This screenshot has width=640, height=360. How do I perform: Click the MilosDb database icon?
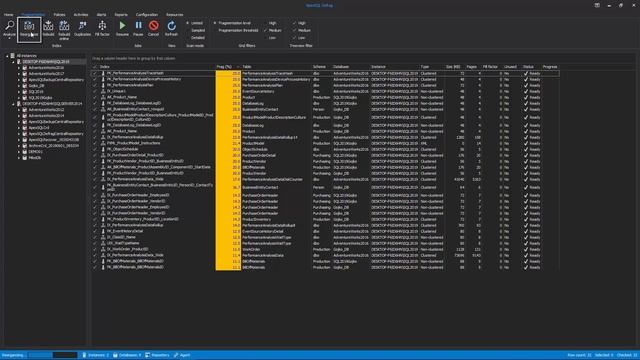(25, 158)
